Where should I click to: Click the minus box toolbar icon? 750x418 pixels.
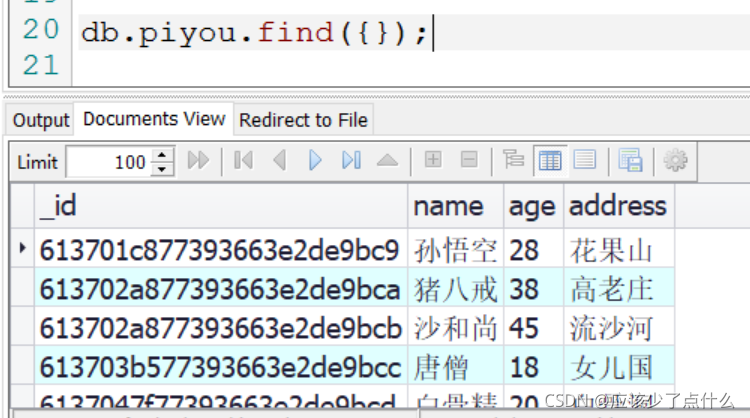(x=469, y=160)
